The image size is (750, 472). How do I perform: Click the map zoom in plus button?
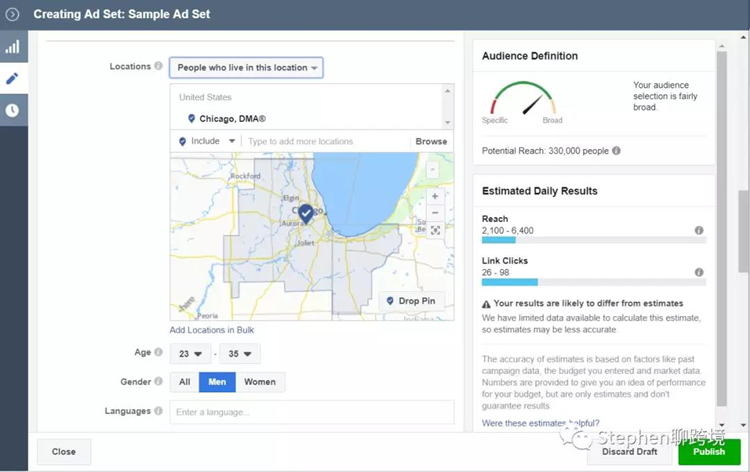coord(435,196)
